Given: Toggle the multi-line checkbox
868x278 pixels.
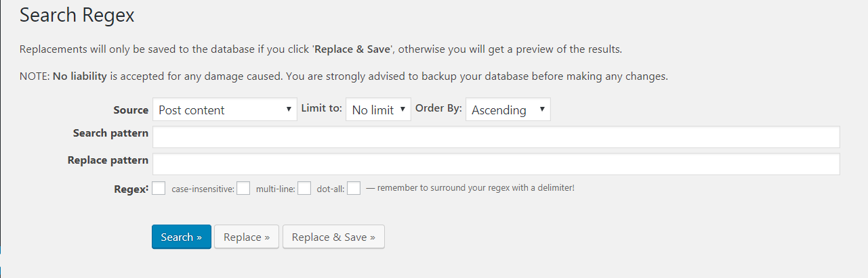Looking at the screenshot, I should pyautogui.click(x=304, y=188).
